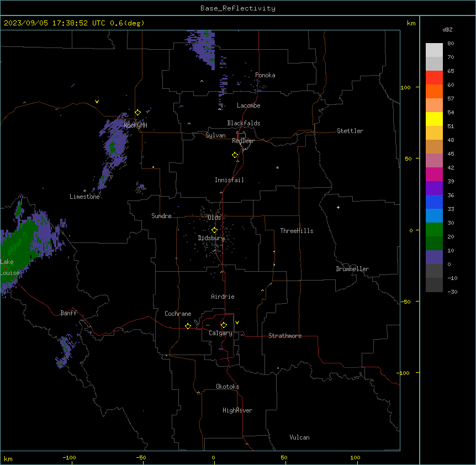Click the Banff label

[x=69, y=313]
